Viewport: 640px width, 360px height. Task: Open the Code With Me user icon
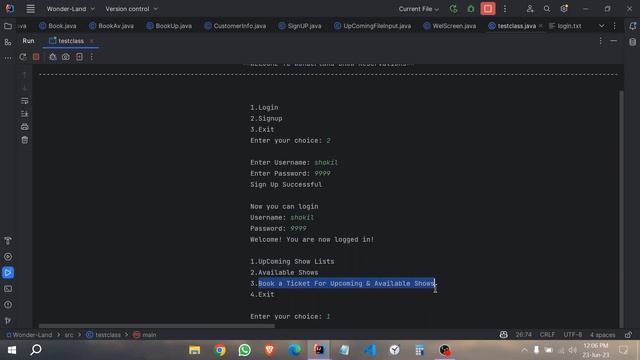coord(530,9)
